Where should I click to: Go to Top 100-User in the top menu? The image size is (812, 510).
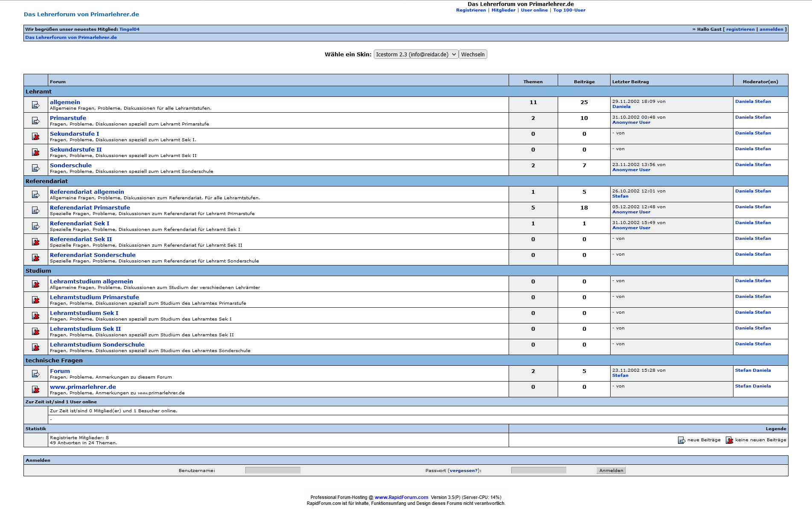pyautogui.click(x=569, y=10)
